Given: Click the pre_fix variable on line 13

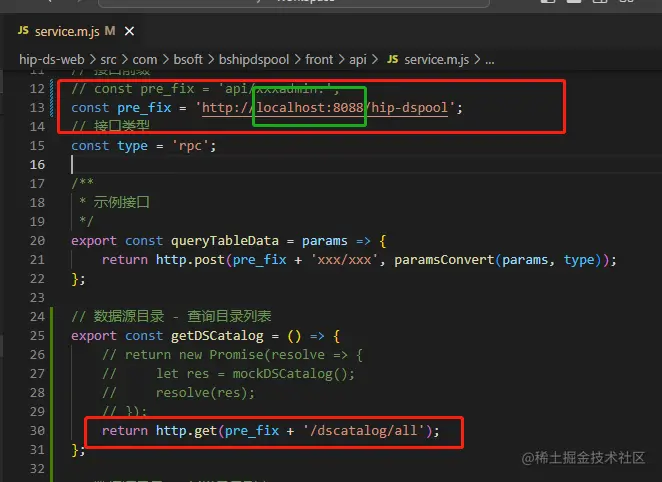Looking at the screenshot, I should pyautogui.click(x=144, y=108).
